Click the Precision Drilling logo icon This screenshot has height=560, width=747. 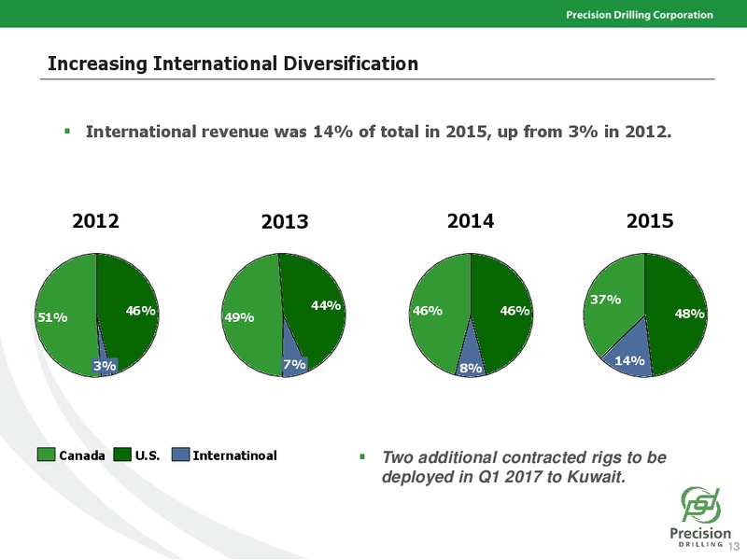[700, 505]
